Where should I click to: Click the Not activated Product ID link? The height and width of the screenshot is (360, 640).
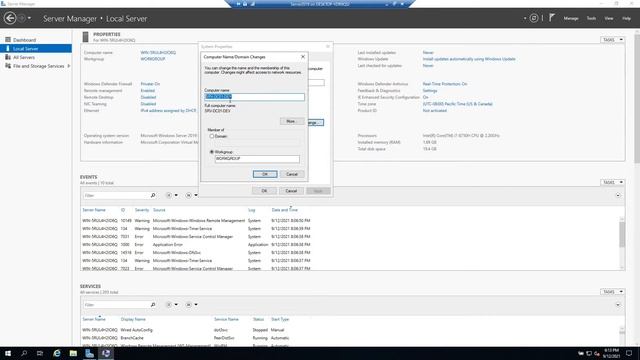pyautogui.click(x=435, y=111)
